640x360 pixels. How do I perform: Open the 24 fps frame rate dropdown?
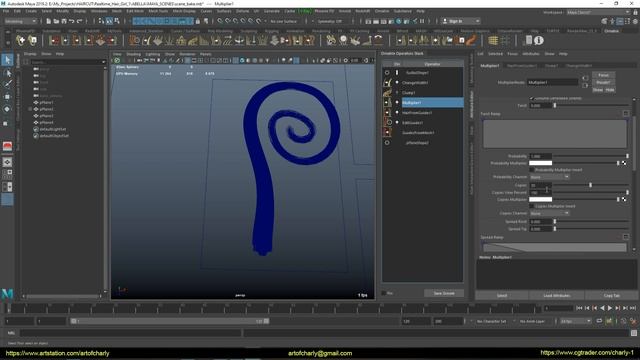576,321
